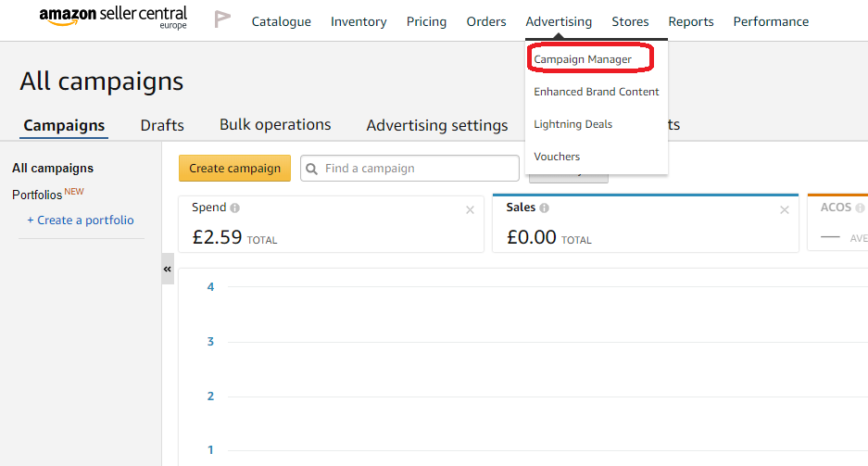Open the Inventory menu
The width and height of the screenshot is (868, 466).
tap(359, 21)
